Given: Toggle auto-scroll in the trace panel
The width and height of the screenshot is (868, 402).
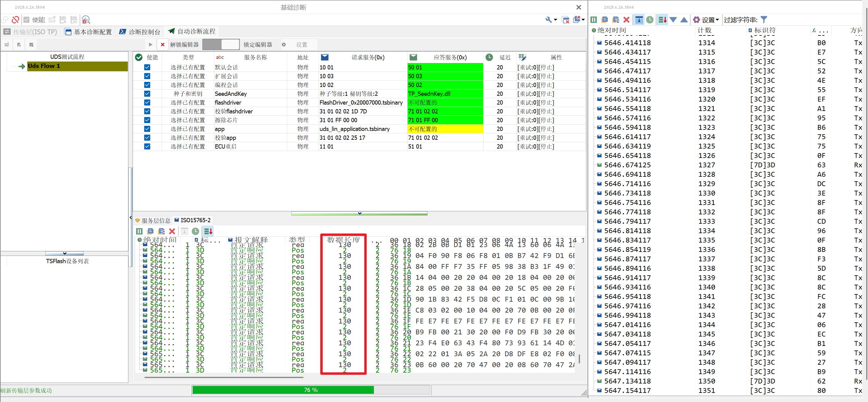Looking at the screenshot, I should pos(639,19).
